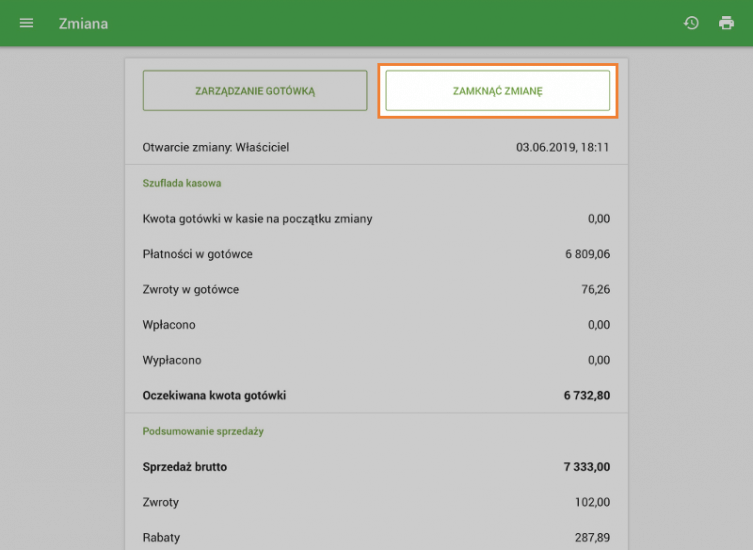Click the shift opening date 03.06.2019, 18:11
This screenshot has height=550, width=753.
click(x=563, y=147)
